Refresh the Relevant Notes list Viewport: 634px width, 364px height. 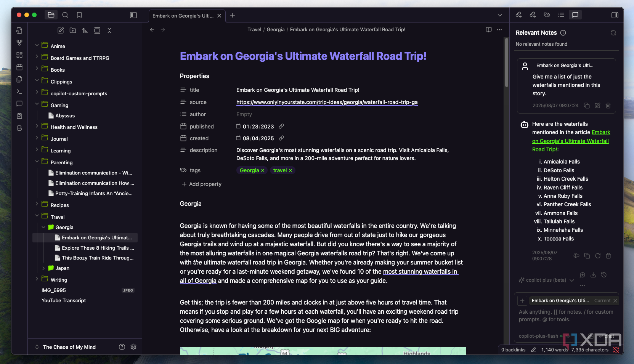(x=613, y=33)
